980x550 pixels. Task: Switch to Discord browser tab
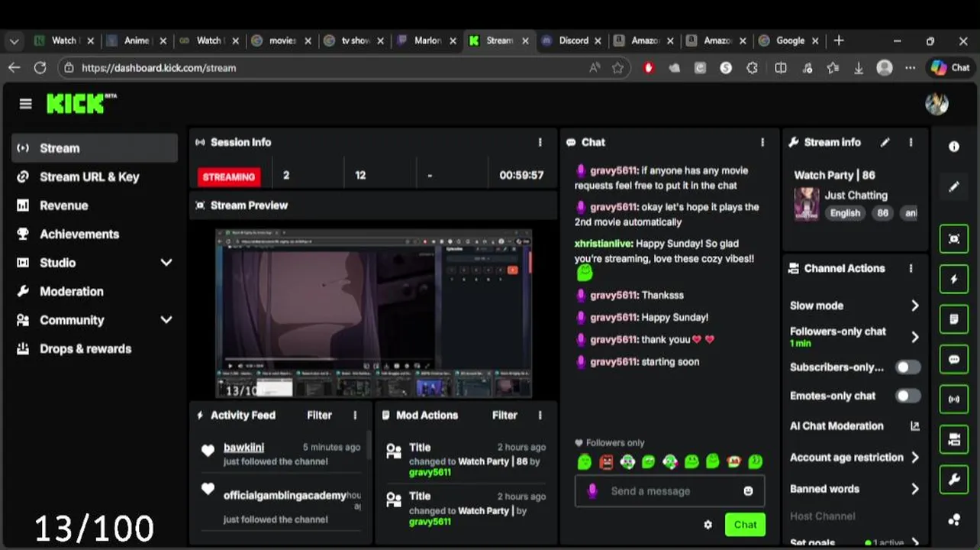(x=572, y=41)
